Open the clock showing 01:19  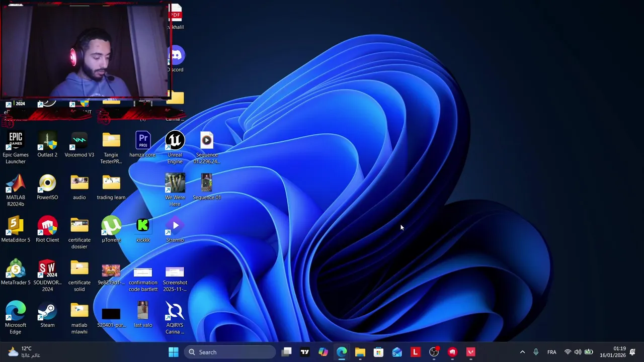[x=613, y=352]
